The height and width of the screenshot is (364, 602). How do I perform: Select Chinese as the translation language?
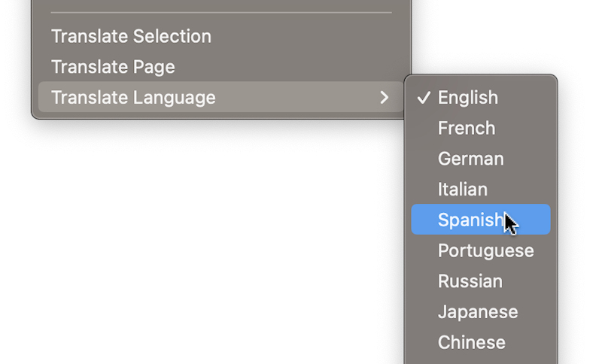click(x=471, y=342)
